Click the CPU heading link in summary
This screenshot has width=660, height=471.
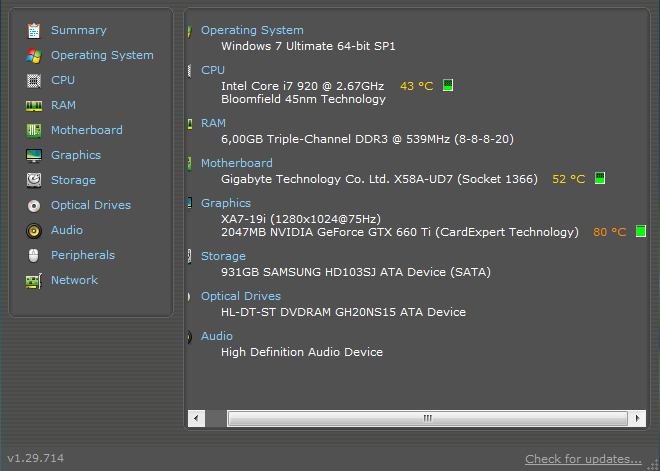pyautogui.click(x=213, y=70)
